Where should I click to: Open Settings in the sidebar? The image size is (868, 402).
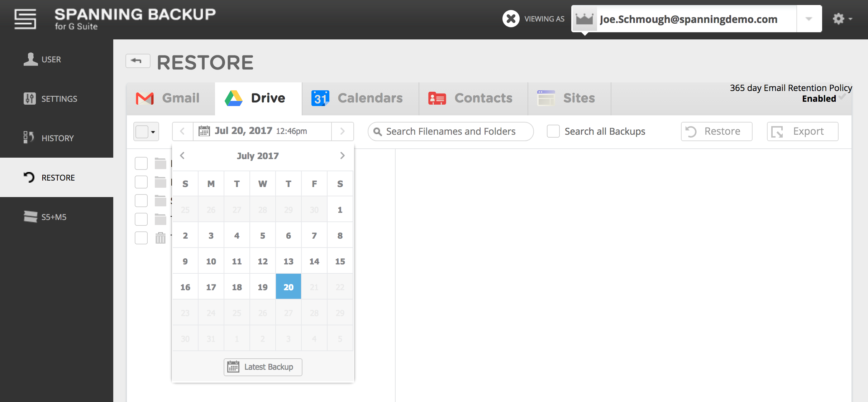pos(57,99)
